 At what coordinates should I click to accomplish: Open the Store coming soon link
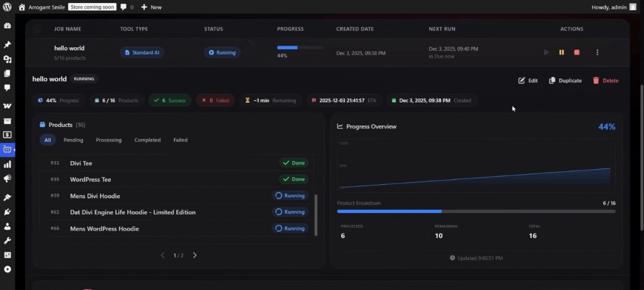92,7
